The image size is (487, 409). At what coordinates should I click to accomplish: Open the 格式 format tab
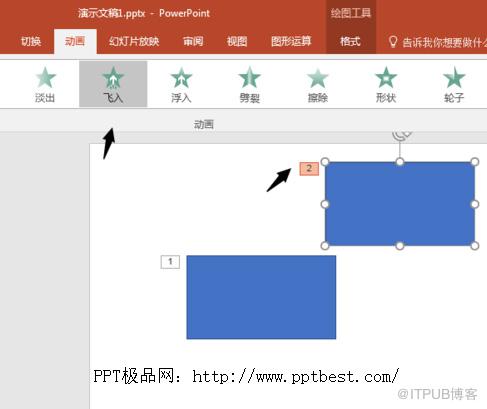[350, 41]
